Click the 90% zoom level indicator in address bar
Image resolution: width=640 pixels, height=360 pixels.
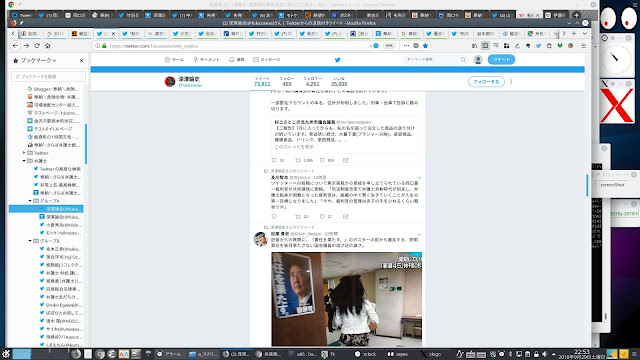point(389,46)
